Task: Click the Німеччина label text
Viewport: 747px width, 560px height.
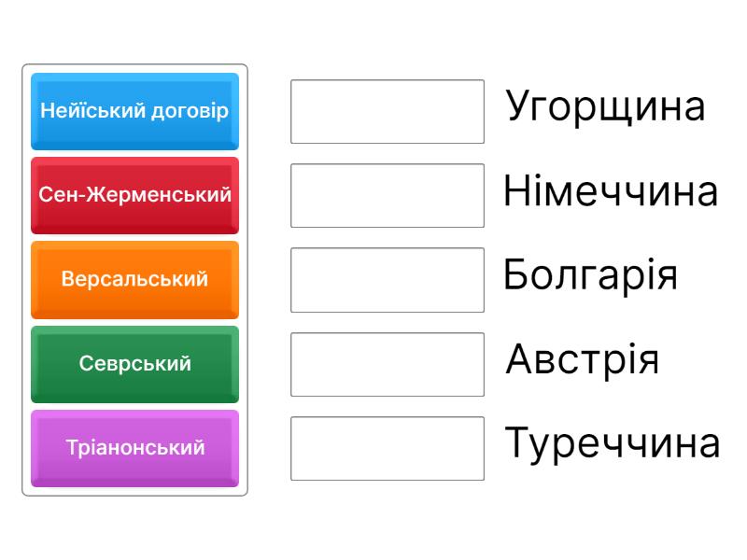Action: [x=611, y=192]
